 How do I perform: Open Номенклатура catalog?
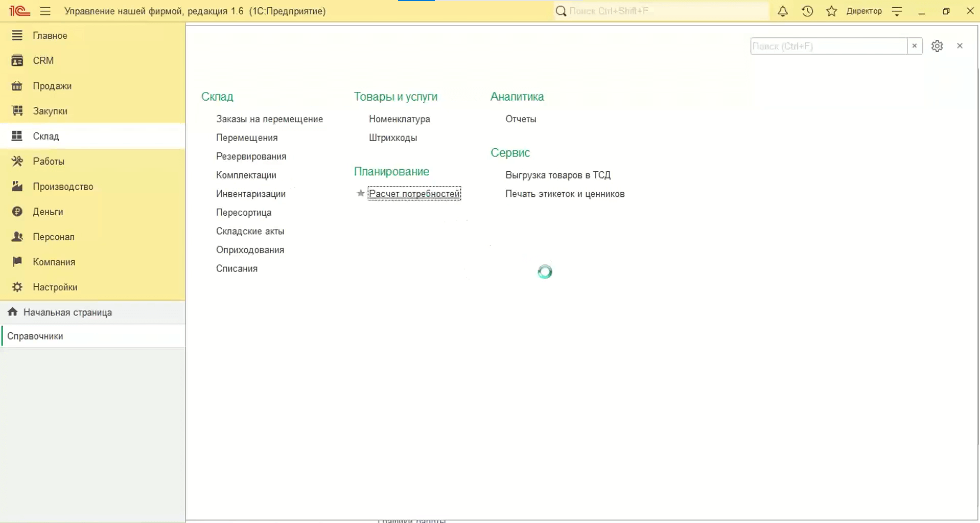pyautogui.click(x=399, y=119)
